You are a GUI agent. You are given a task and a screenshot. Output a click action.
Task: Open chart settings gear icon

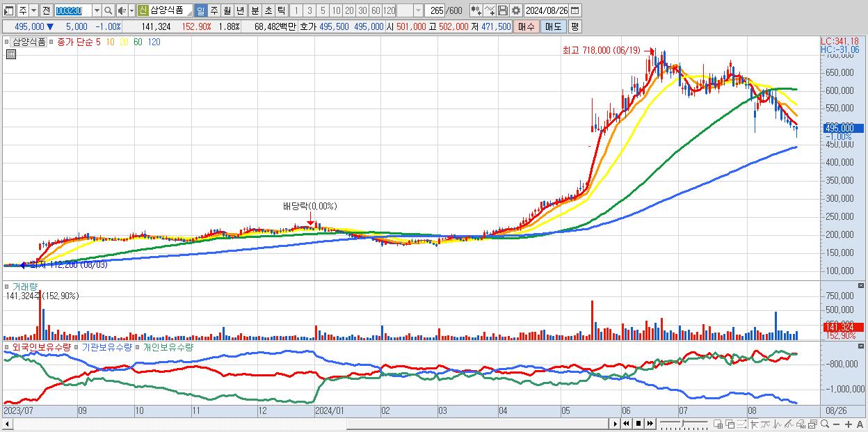pos(515,10)
